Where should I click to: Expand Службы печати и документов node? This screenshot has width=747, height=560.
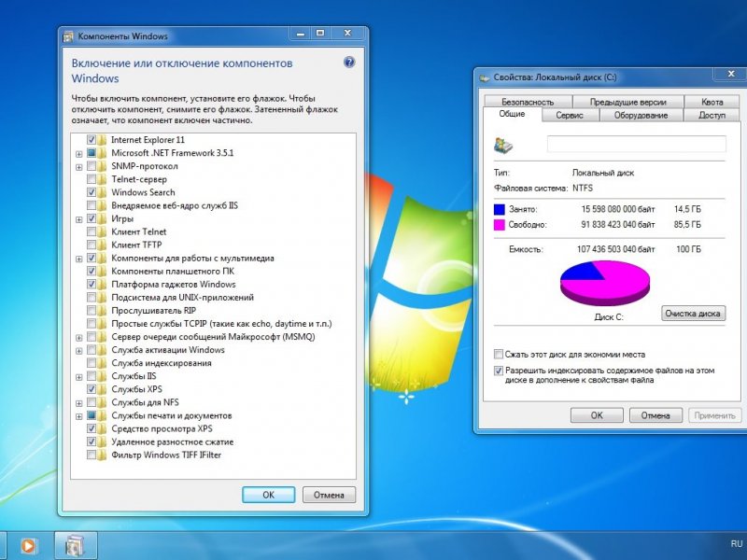click(x=79, y=416)
